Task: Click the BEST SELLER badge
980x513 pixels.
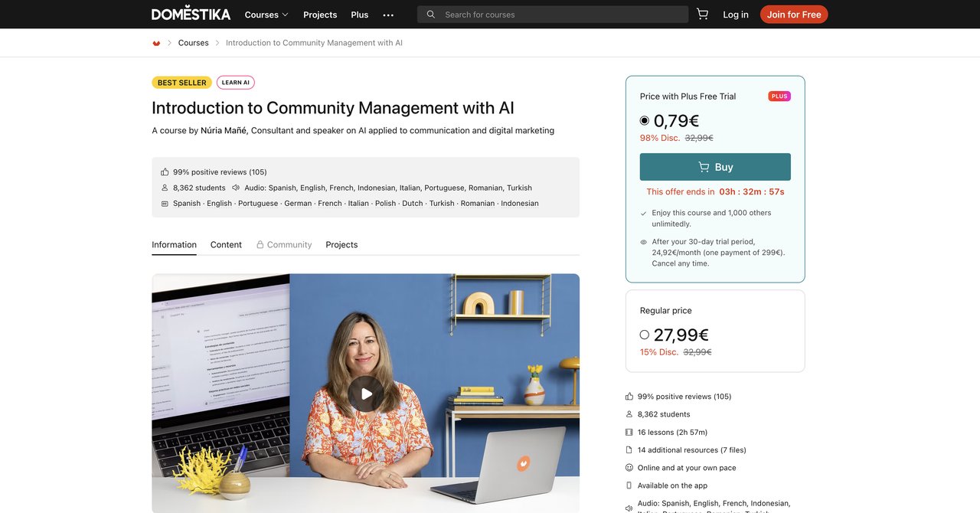Action: tap(181, 83)
